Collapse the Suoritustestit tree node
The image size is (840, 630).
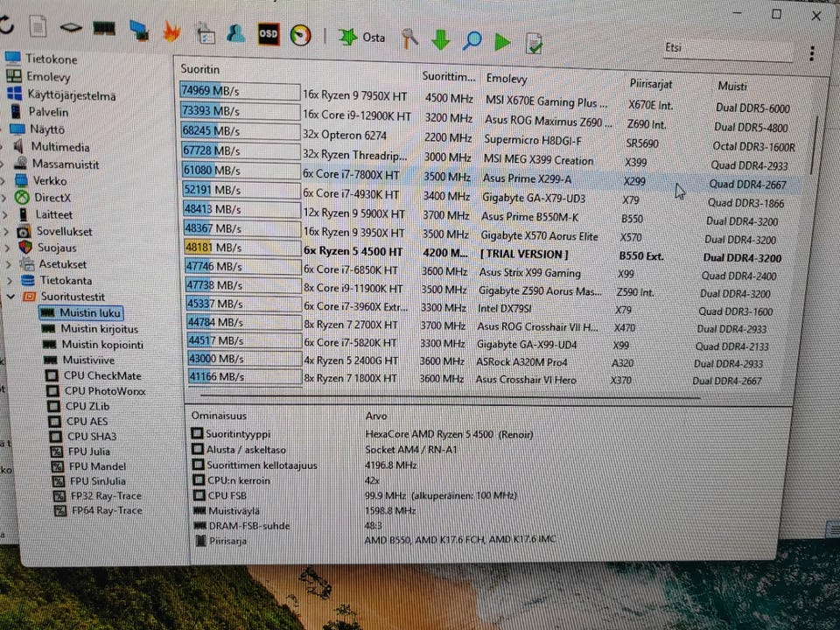pos(10,296)
